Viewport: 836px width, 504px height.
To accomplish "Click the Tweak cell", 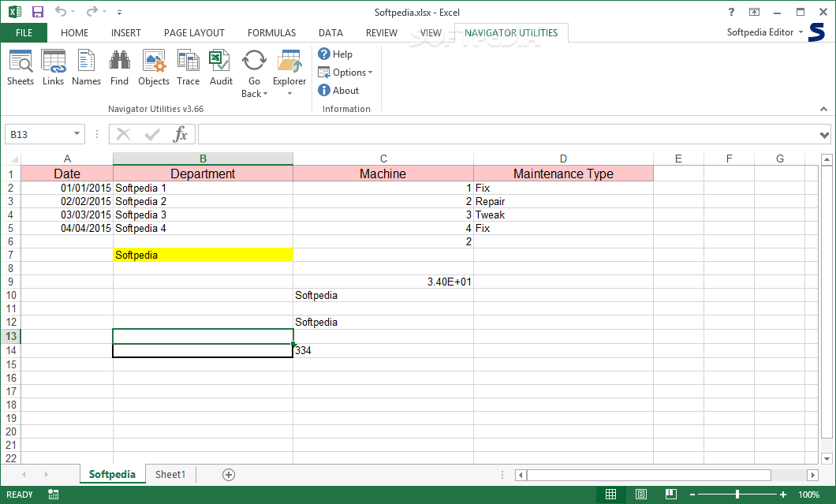I will (x=563, y=215).
